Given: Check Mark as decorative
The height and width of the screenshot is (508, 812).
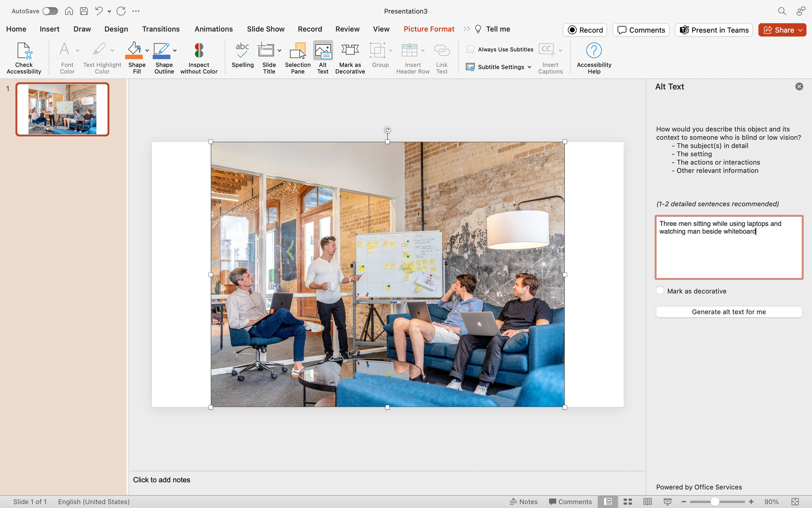Looking at the screenshot, I should point(660,291).
